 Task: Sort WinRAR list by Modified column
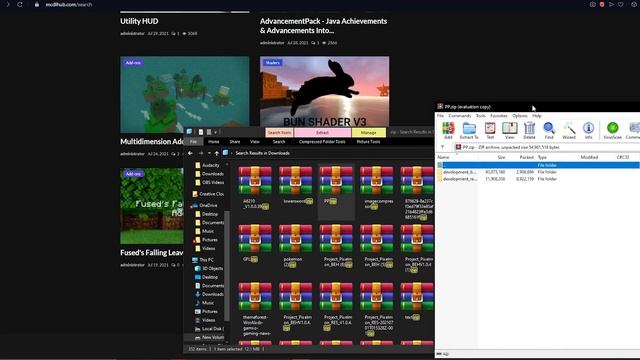click(x=589, y=157)
